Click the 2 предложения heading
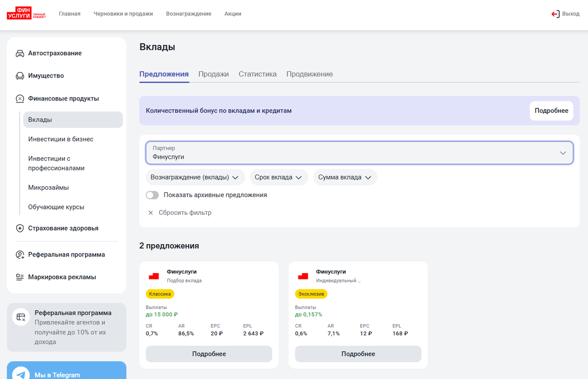 169,246
